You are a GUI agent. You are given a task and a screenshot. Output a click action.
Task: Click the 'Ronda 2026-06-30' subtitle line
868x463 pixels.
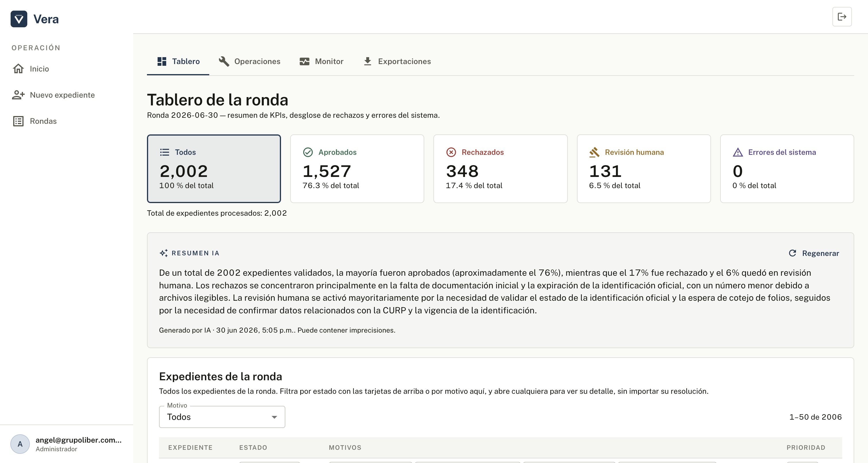pos(293,115)
